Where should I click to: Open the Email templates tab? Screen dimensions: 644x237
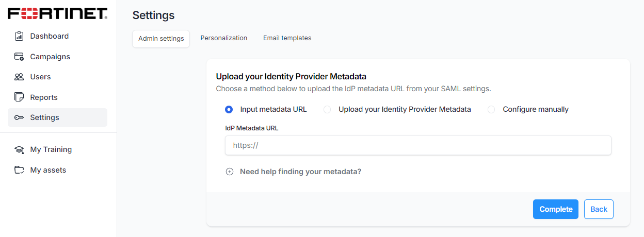click(x=287, y=38)
